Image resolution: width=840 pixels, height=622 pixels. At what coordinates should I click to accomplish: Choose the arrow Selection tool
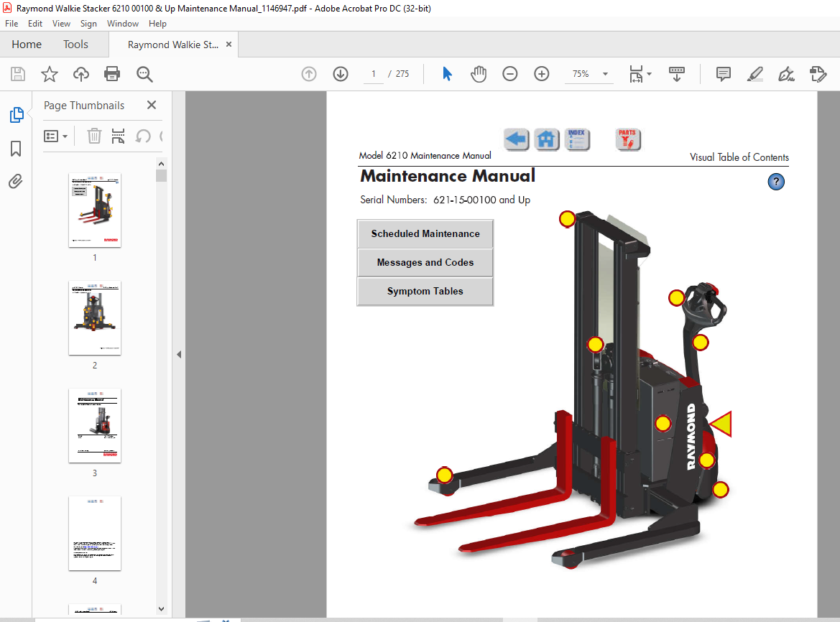pyautogui.click(x=447, y=74)
